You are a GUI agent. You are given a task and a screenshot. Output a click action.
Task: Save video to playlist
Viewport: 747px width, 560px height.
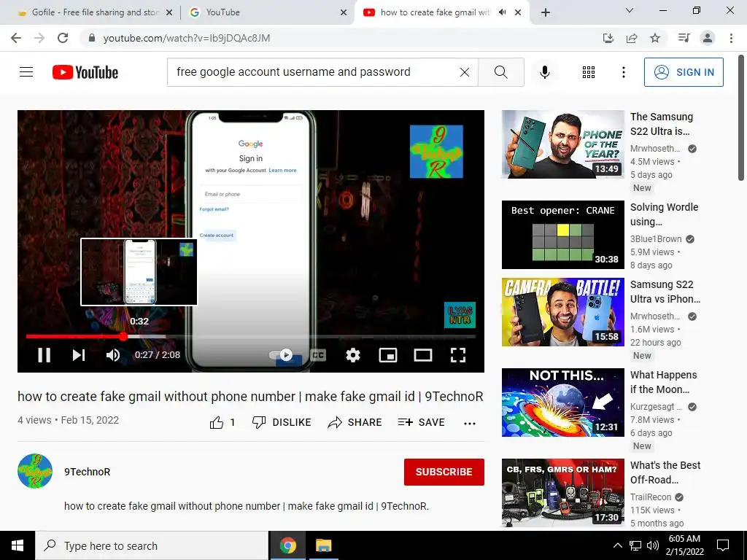[x=421, y=422]
